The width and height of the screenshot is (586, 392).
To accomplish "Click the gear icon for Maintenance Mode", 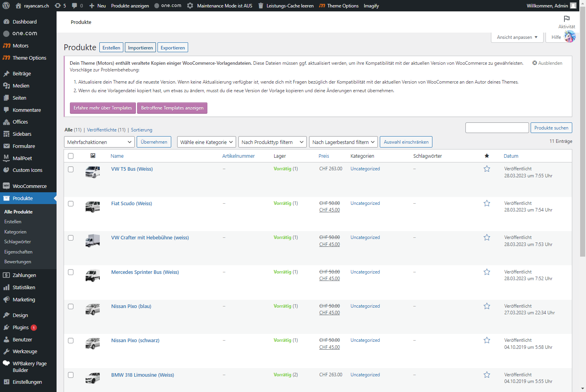I will tap(190, 5).
